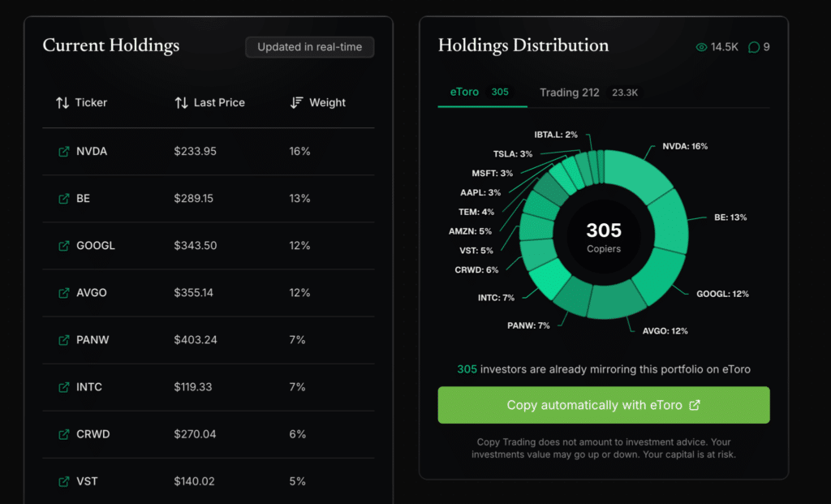Click the eye views icon
The image size is (831, 504).
coord(701,47)
